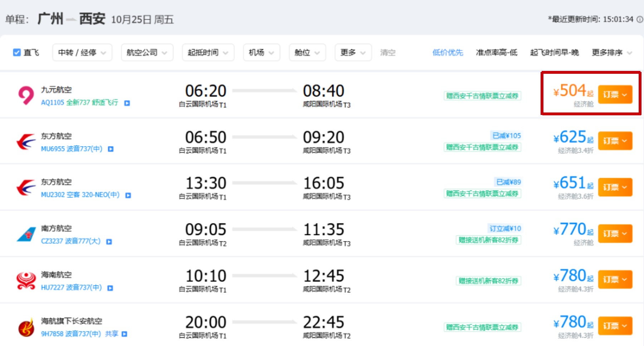
Task: Expand the 起抵时间 filter dropdown
Action: (208, 53)
